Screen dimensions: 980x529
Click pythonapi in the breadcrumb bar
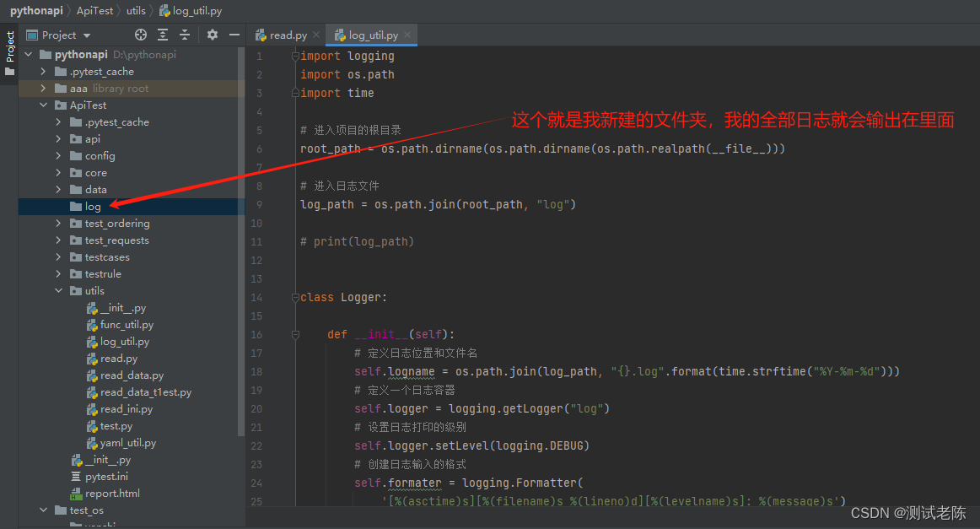(x=36, y=11)
